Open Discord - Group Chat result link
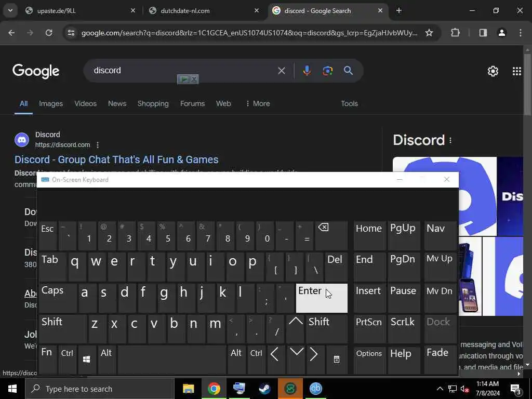This screenshot has width=532, height=399. pos(116,159)
